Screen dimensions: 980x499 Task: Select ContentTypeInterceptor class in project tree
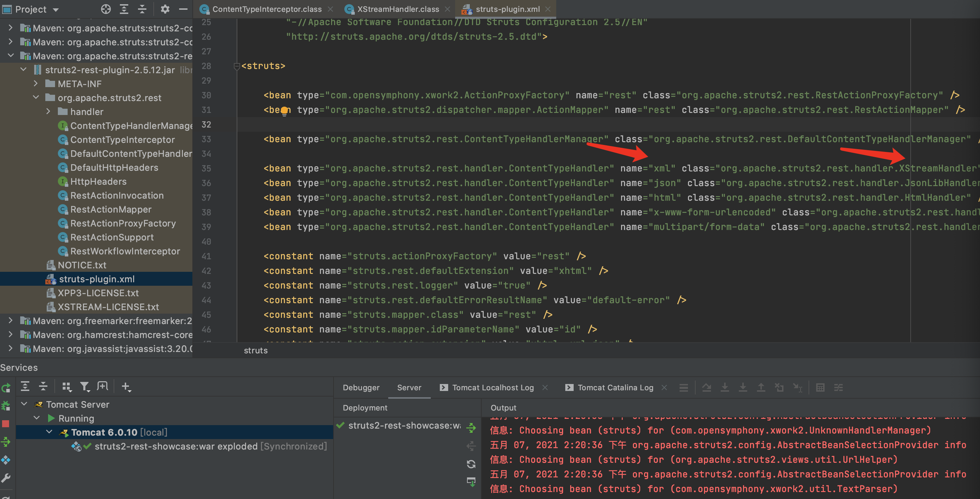(122, 140)
